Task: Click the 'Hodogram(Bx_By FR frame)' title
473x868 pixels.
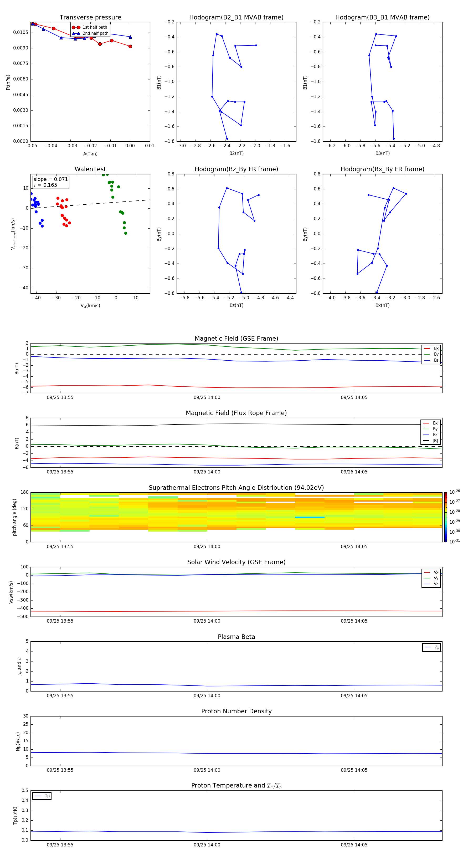Action: pos(382,169)
